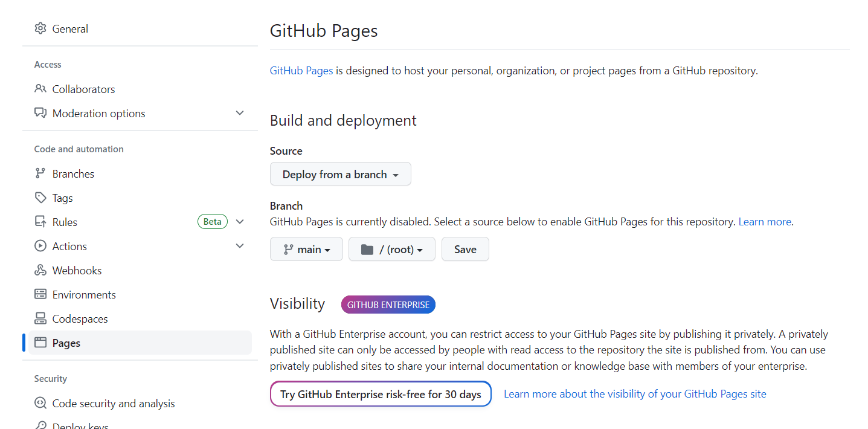
Task: Click the General gear icon
Action: click(x=40, y=28)
